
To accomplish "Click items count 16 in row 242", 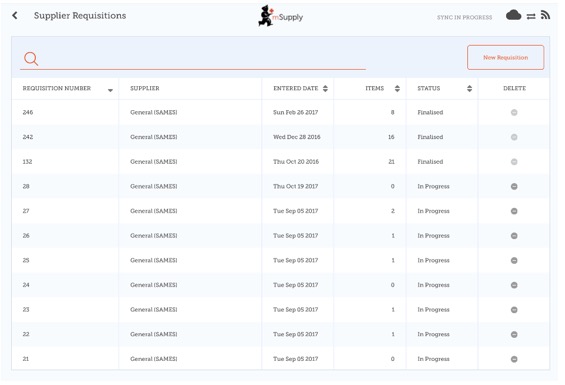I will (391, 137).
